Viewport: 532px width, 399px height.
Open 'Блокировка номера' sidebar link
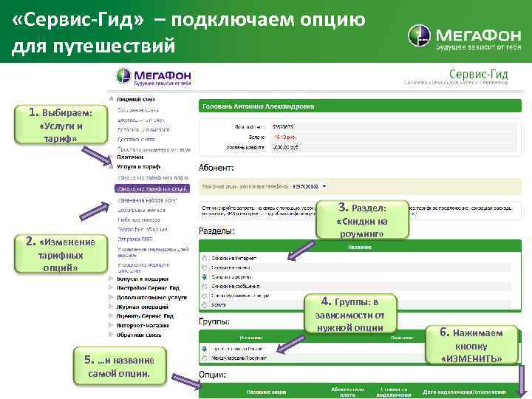tap(141, 210)
